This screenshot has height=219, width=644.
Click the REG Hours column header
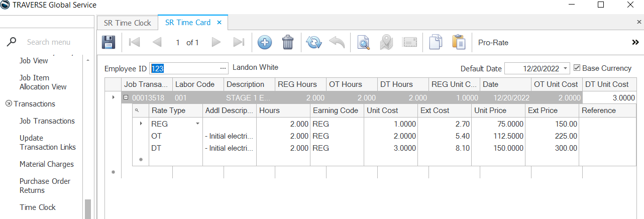click(x=300, y=84)
